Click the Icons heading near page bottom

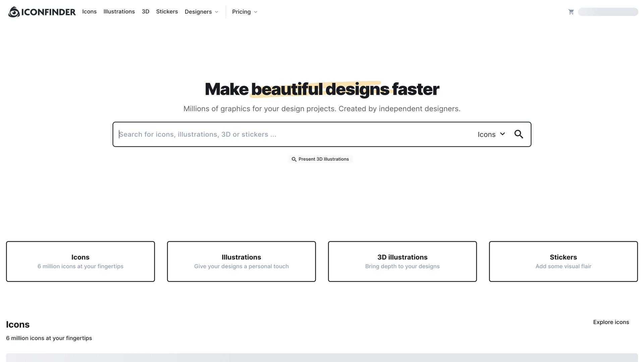(17, 324)
